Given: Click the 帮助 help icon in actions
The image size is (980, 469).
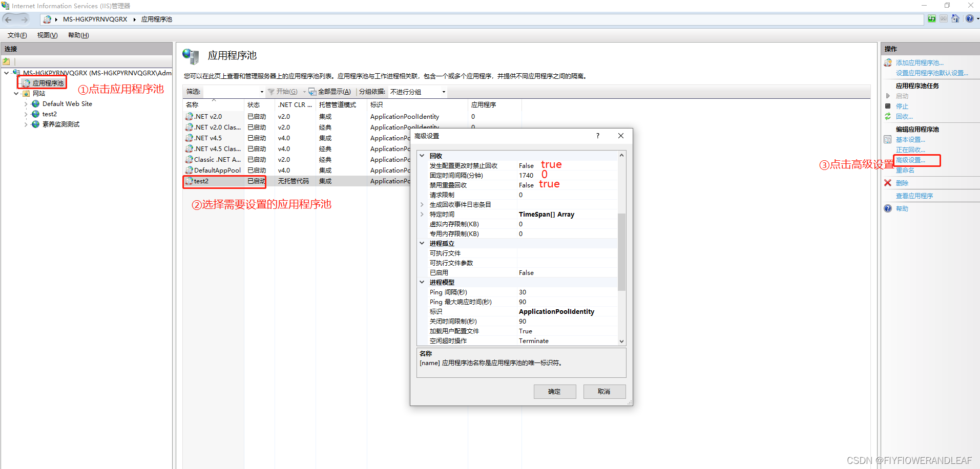Looking at the screenshot, I should [x=888, y=208].
